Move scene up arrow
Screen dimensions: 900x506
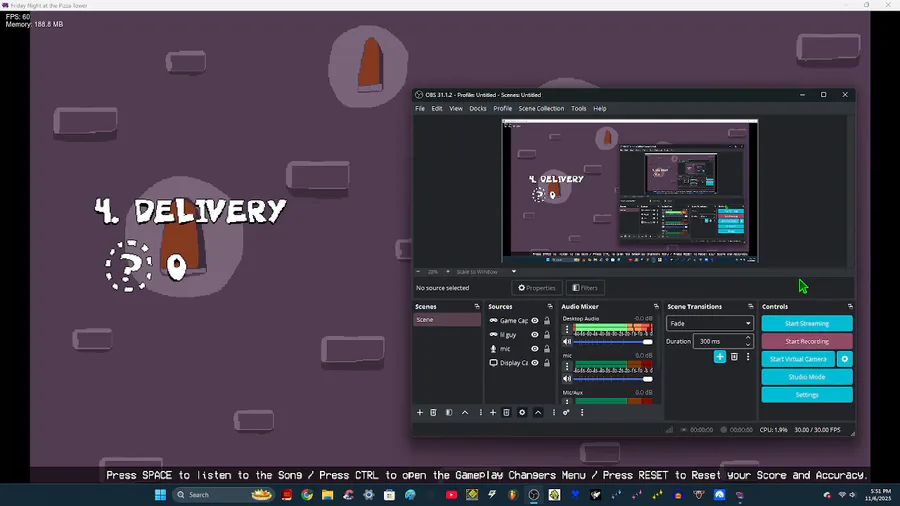pyautogui.click(x=465, y=412)
